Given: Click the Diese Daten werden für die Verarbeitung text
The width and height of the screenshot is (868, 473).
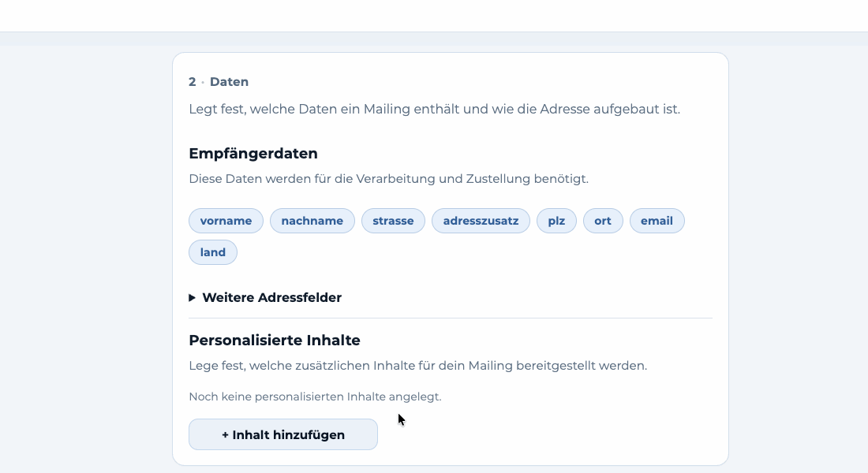Looking at the screenshot, I should tap(388, 179).
